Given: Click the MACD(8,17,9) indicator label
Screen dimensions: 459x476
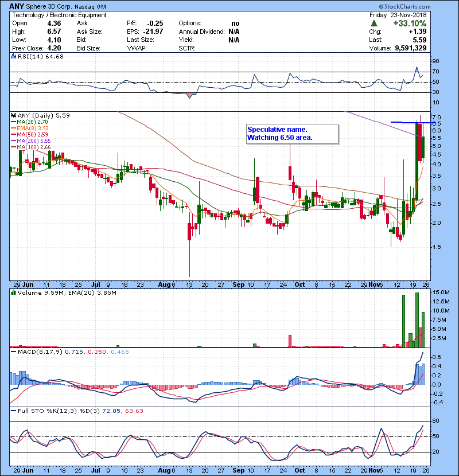Looking at the screenshot, I should click(x=40, y=352).
